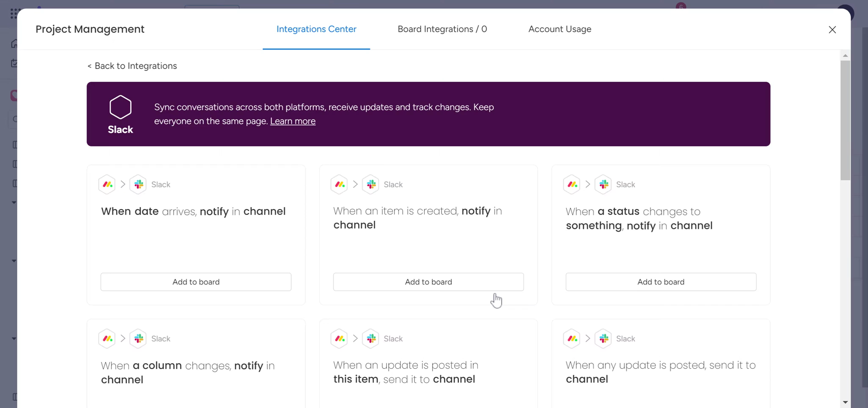Screen dimensions: 868x408
Task: Select 'When any update is posted' recipe text
Action: 661,372
